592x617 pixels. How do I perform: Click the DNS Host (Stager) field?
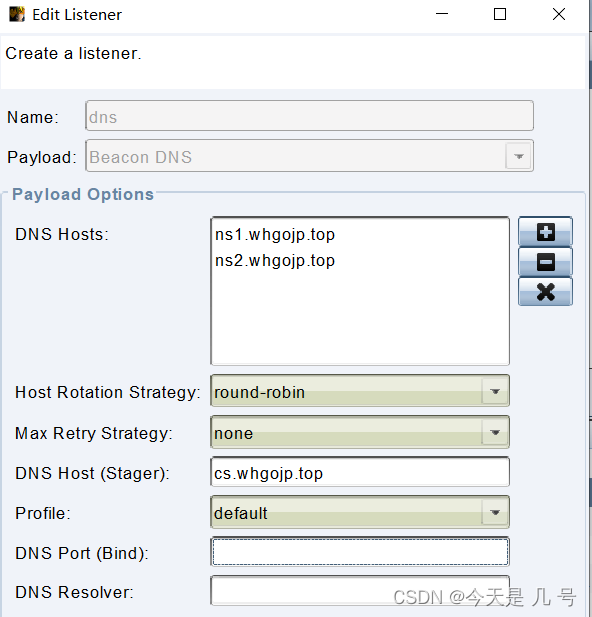360,471
